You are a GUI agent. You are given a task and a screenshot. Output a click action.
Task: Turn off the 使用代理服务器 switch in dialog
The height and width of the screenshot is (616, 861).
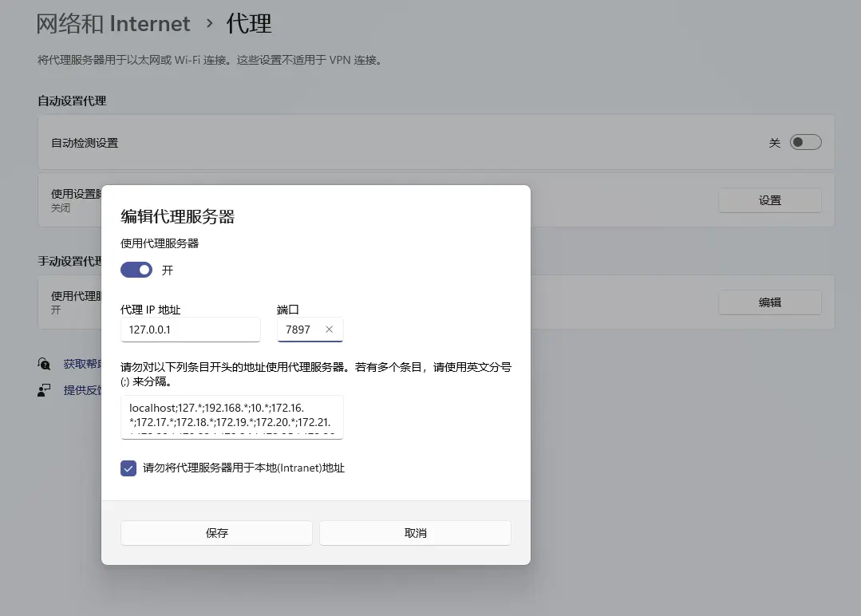click(136, 270)
